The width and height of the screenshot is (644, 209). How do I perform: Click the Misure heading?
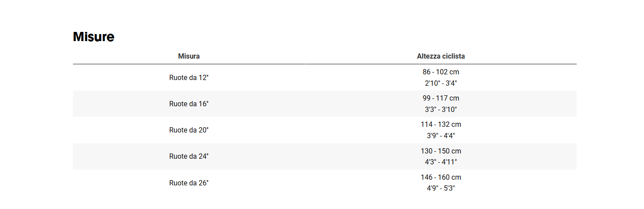[x=94, y=37]
